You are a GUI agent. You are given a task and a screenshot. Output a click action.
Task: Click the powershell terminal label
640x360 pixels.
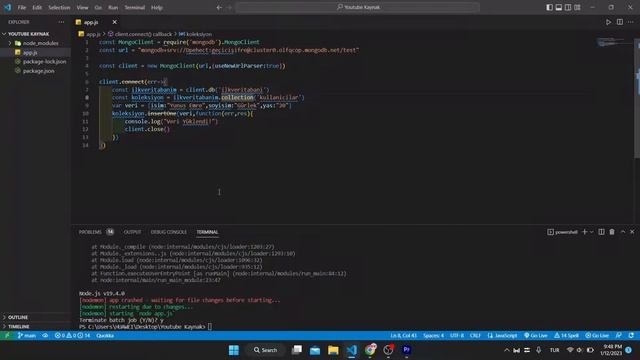click(x=562, y=232)
